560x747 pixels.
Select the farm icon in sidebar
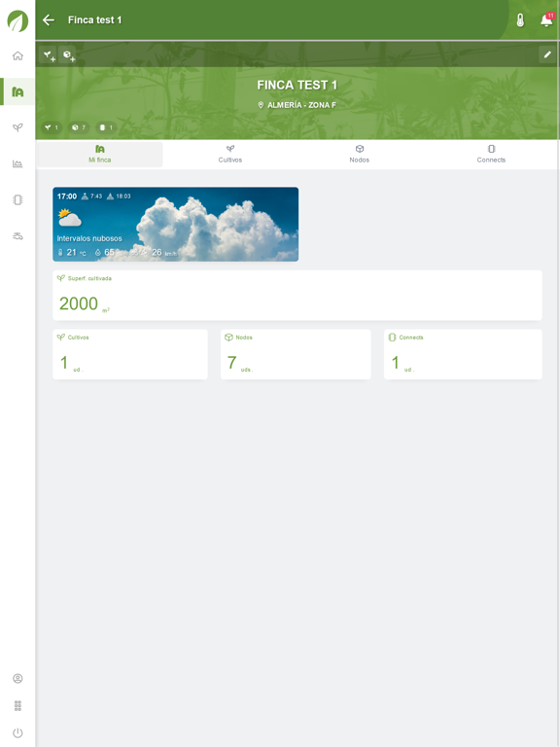point(17,92)
